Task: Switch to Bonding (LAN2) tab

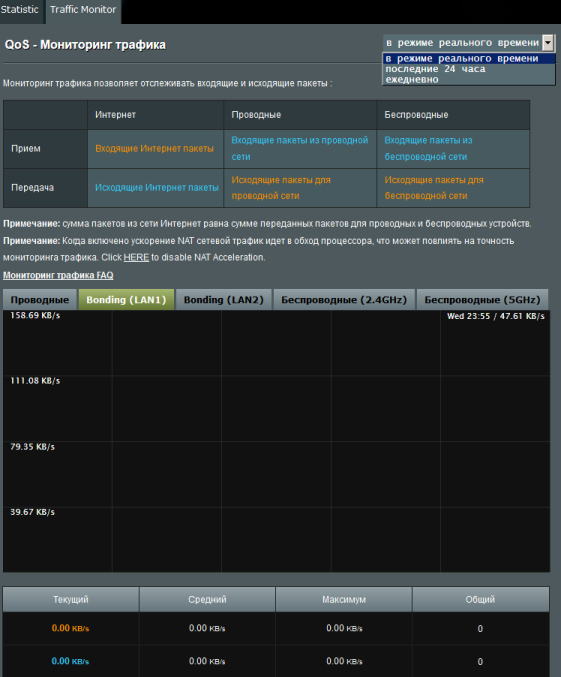Action: click(x=224, y=300)
